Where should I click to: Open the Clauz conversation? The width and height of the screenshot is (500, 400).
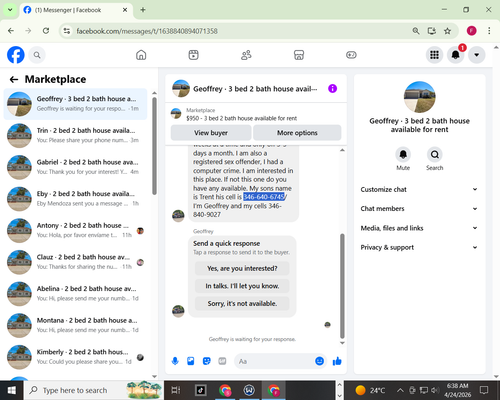[x=76, y=262]
